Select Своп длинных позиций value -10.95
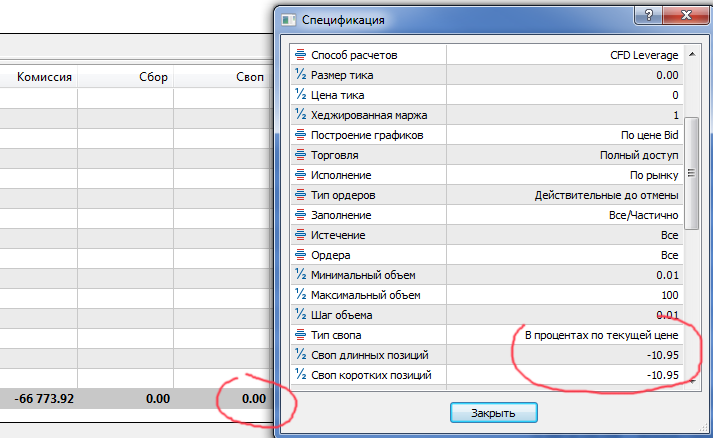 (x=663, y=355)
